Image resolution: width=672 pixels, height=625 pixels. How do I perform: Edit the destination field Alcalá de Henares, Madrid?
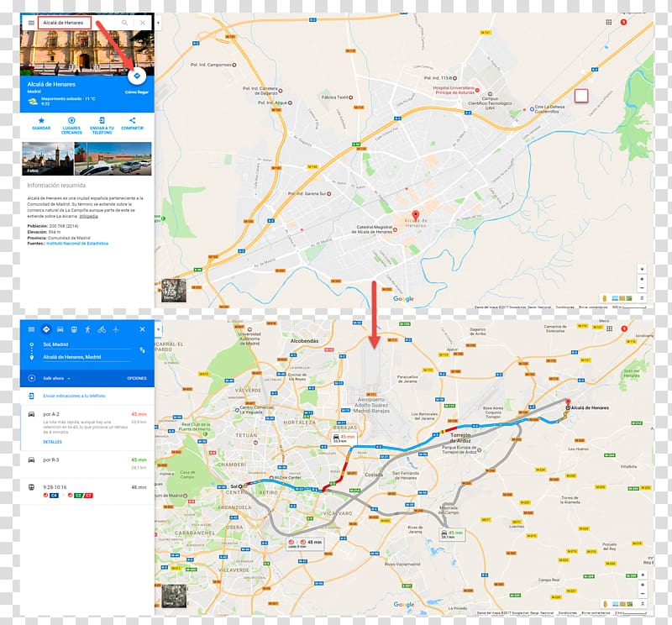pyautogui.click(x=87, y=357)
